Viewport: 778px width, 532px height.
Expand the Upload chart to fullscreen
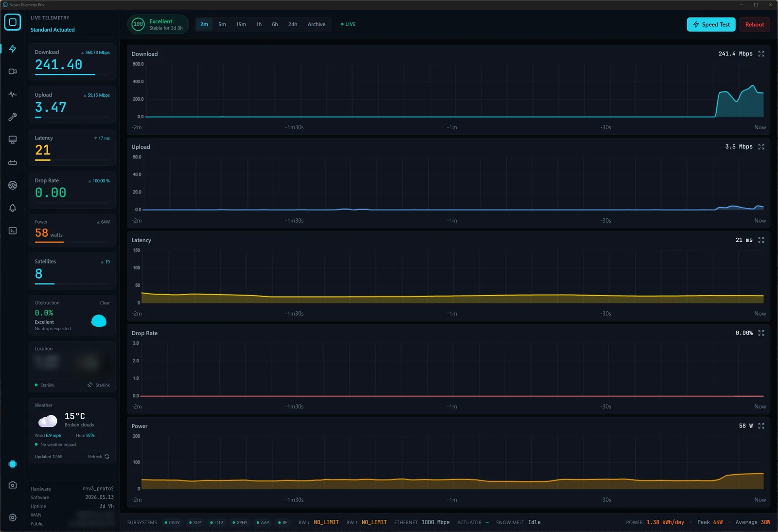[761, 146]
